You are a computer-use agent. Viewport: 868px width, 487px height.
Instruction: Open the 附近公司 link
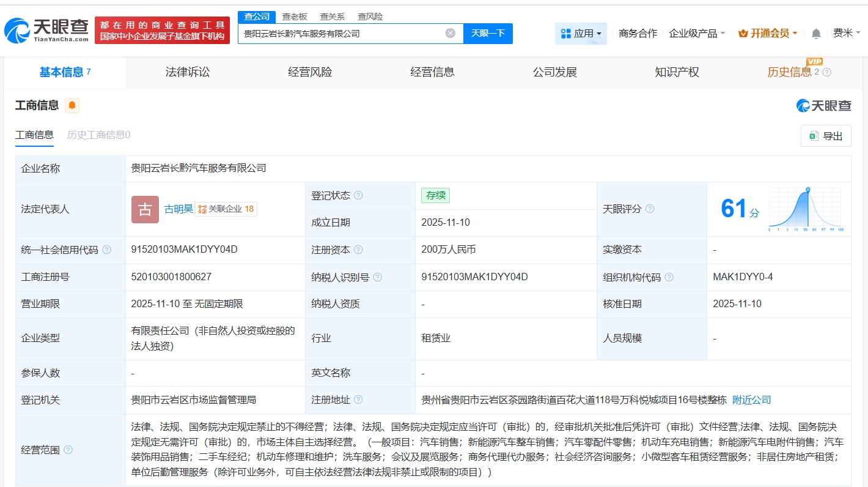coord(751,400)
